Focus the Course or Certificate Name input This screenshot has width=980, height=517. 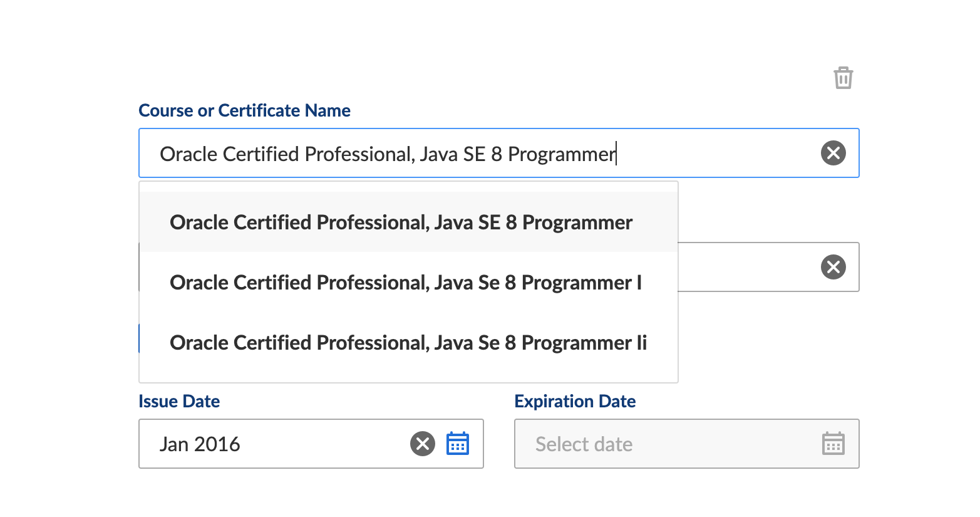[x=498, y=153]
